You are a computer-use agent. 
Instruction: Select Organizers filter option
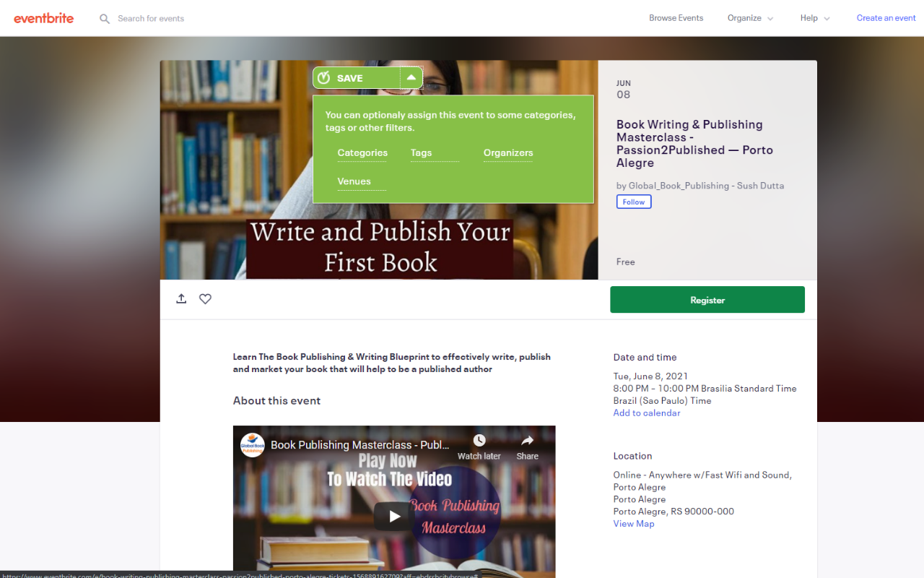pos(508,153)
